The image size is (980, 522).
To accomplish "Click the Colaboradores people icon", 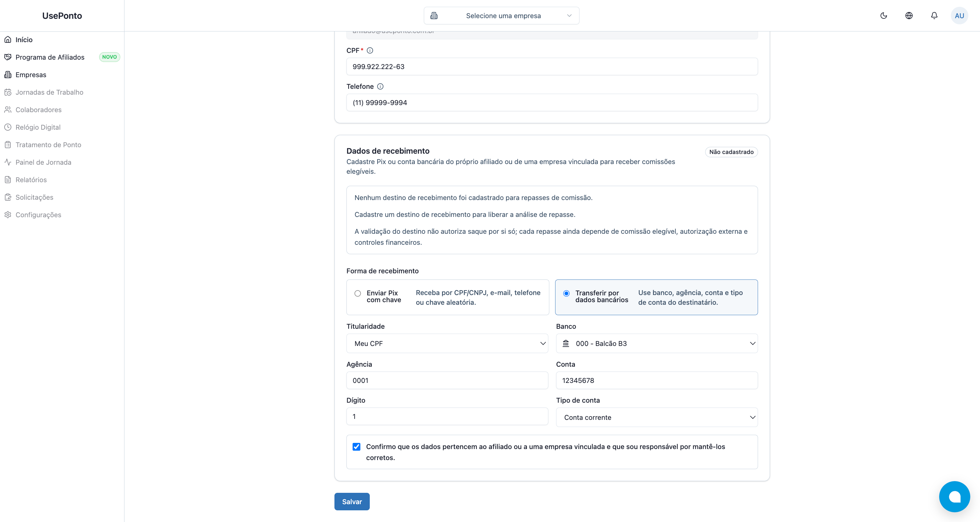I will point(7,110).
